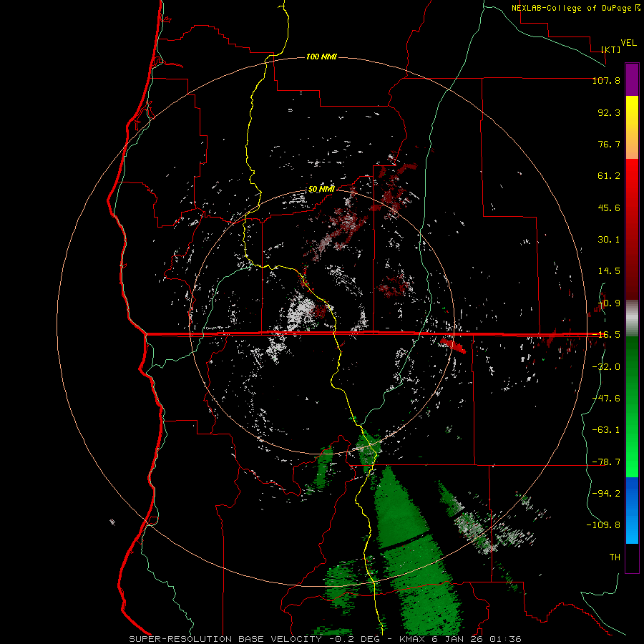This screenshot has height=644, width=644.
Task: Select the -32.0 legend value
Action: tap(606, 367)
